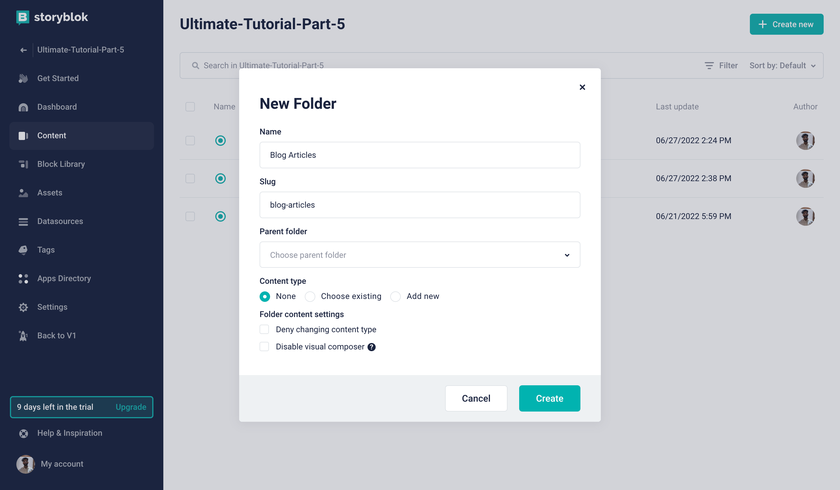The height and width of the screenshot is (490, 840).
Task: Select the Add new content type radio
Action: click(x=395, y=296)
